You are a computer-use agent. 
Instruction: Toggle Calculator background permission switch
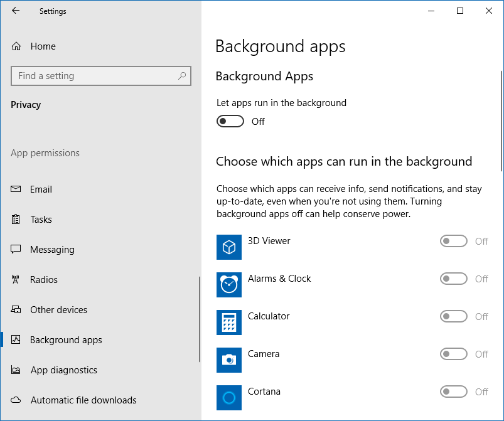pyautogui.click(x=454, y=317)
